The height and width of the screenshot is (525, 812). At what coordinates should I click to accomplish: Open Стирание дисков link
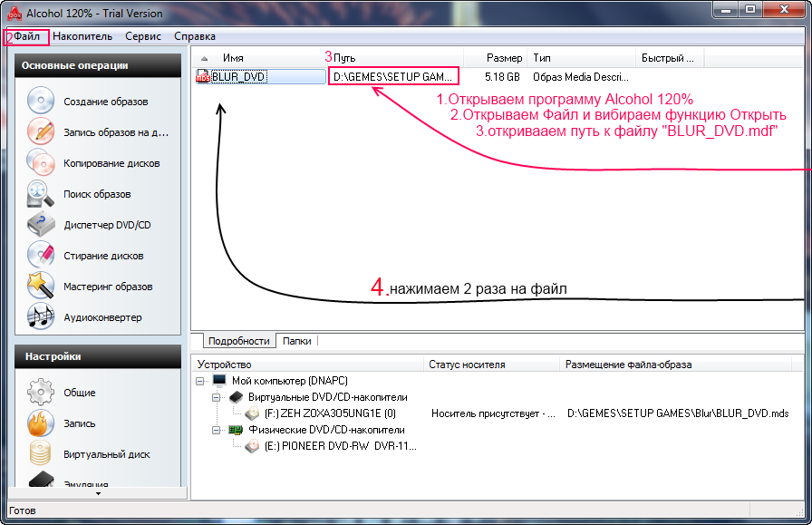coord(103,256)
